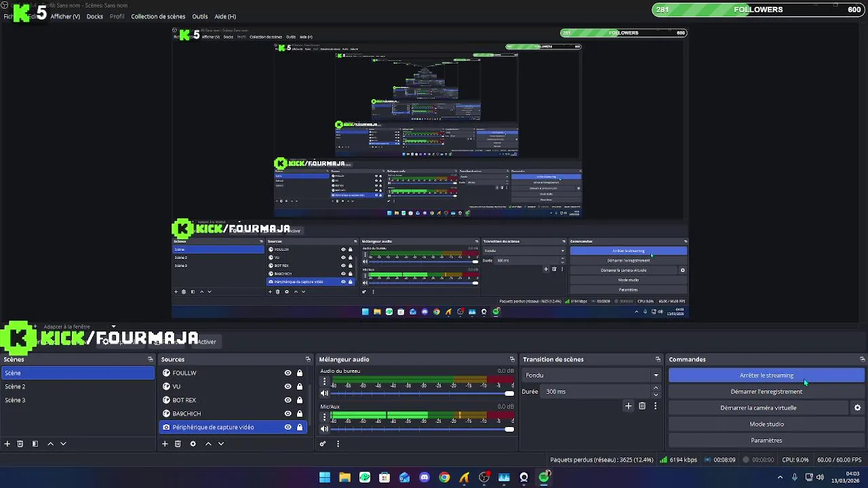Viewport: 868px width, 488px height.
Task: Move source up arrow in Sources panel
Action: coord(208,444)
